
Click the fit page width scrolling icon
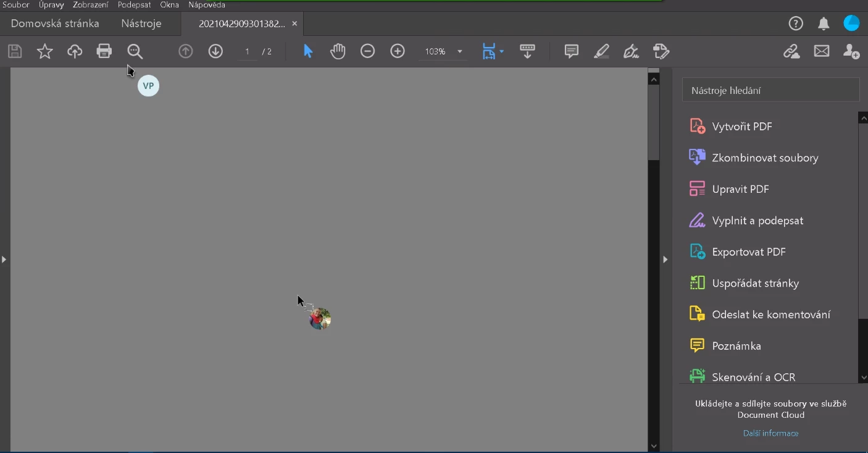click(489, 51)
